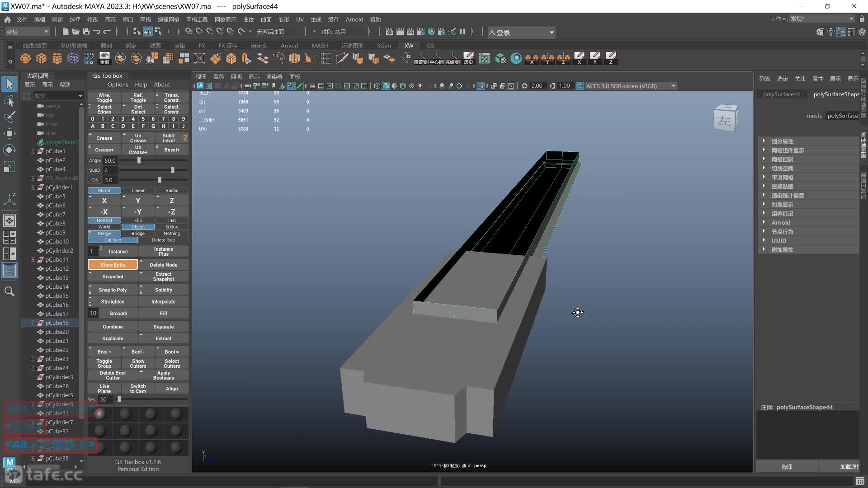
Task: Open the polySurfaceShape attribute tab
Action: coord(836,94)
